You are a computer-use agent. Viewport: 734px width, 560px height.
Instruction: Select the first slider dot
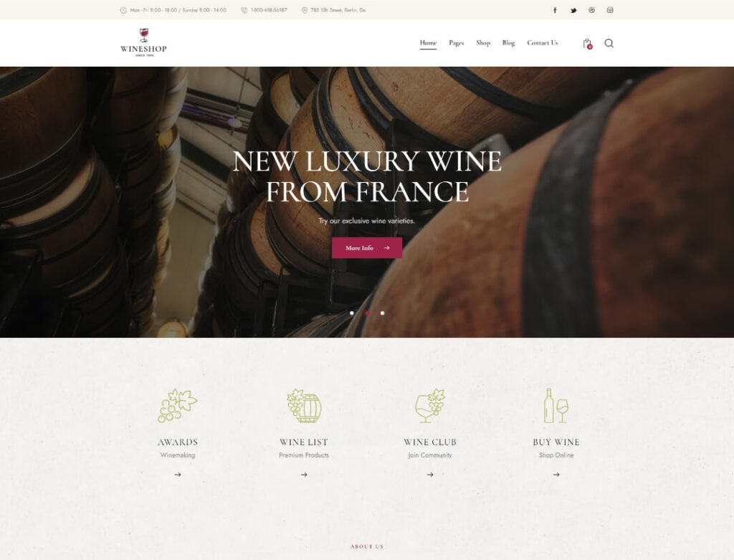352,313
